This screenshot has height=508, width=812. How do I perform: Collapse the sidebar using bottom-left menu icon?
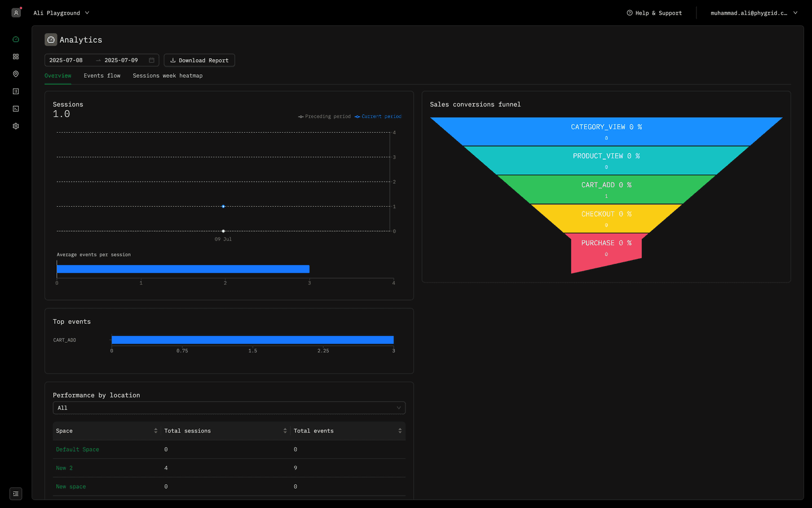pyautogui.click(x=15, y=493)
